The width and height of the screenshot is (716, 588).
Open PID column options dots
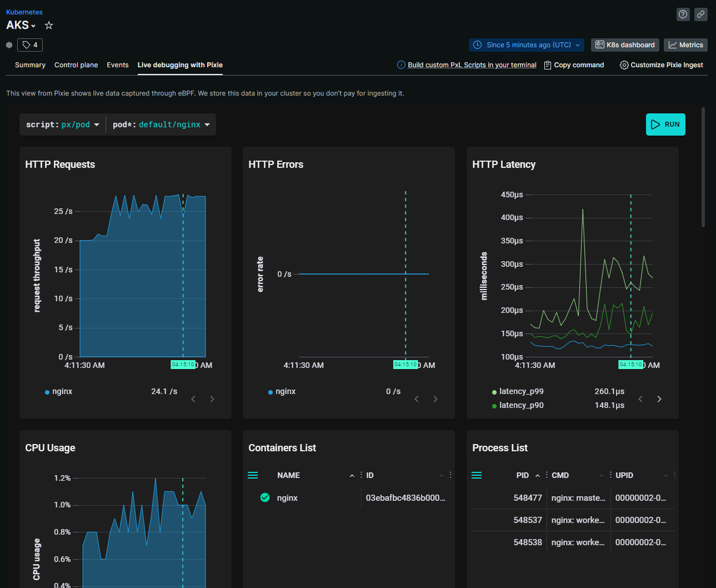(547, 475)
